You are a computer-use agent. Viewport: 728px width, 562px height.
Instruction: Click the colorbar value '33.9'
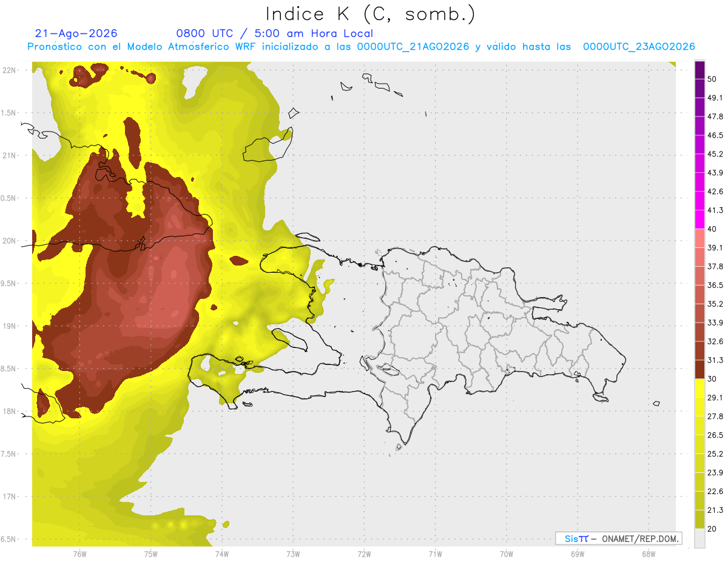[715, 323]
